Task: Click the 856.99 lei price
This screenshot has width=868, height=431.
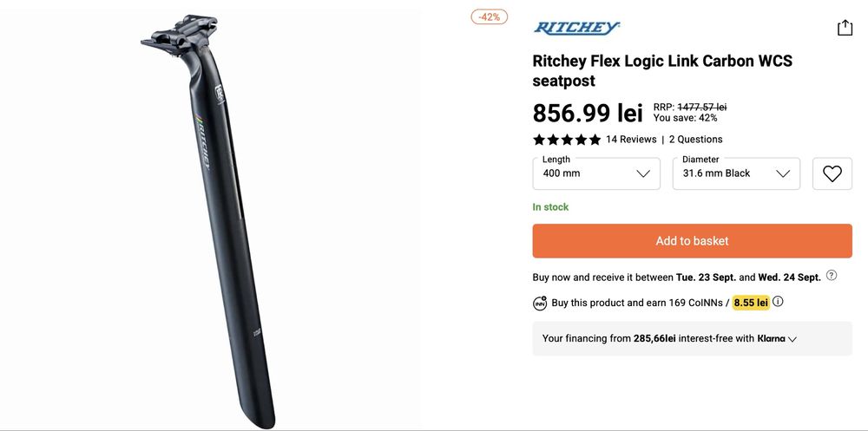Action: [588, 113]
